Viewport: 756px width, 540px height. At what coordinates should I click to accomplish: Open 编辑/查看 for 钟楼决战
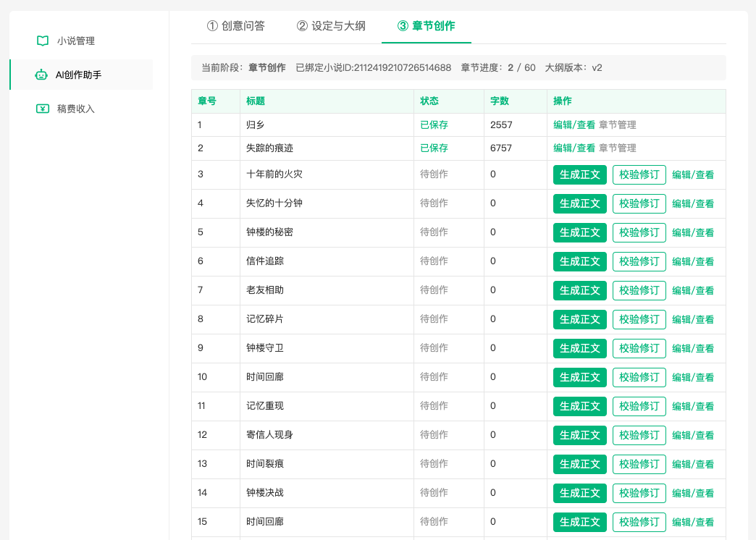pyautogui.click(x=693, y=493)
